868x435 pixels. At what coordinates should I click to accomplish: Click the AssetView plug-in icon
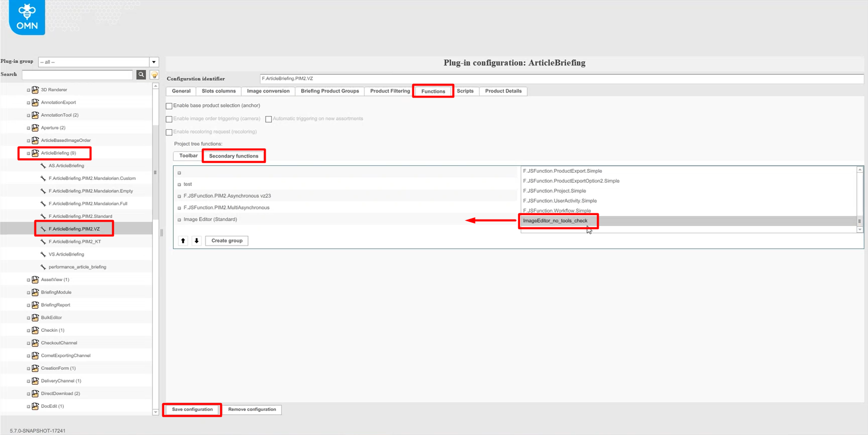35,280
